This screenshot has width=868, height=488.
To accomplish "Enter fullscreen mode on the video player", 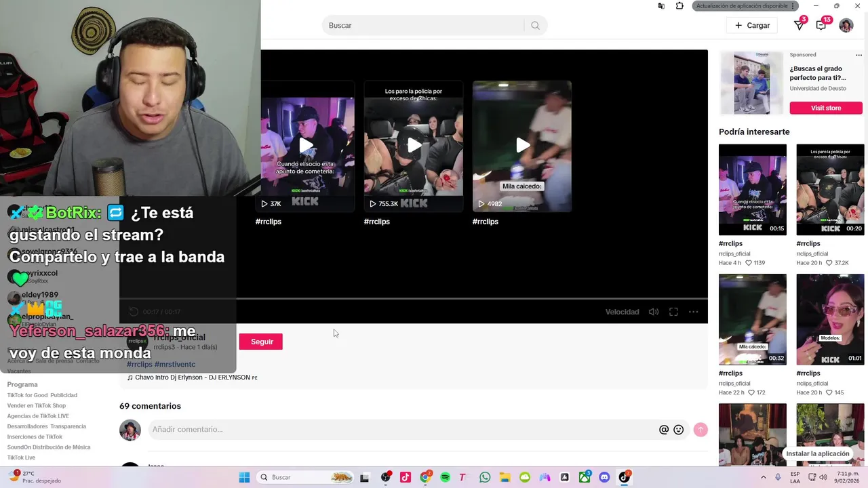I will pos(673,312).
